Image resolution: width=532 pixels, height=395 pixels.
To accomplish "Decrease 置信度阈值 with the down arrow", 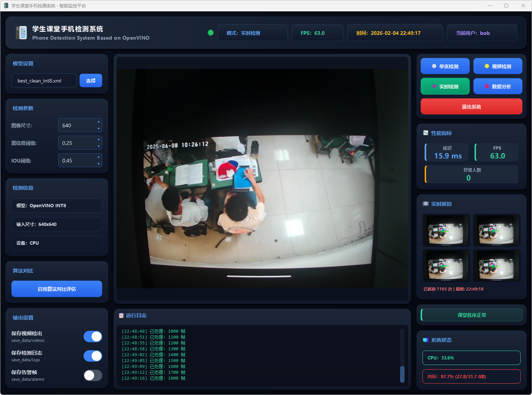I will [x=99, y=146].
